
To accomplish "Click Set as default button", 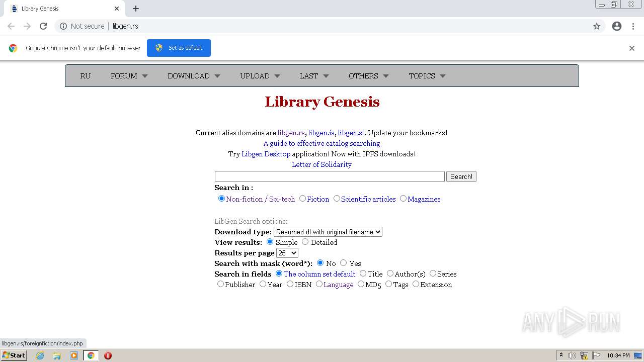I will 179,48.
